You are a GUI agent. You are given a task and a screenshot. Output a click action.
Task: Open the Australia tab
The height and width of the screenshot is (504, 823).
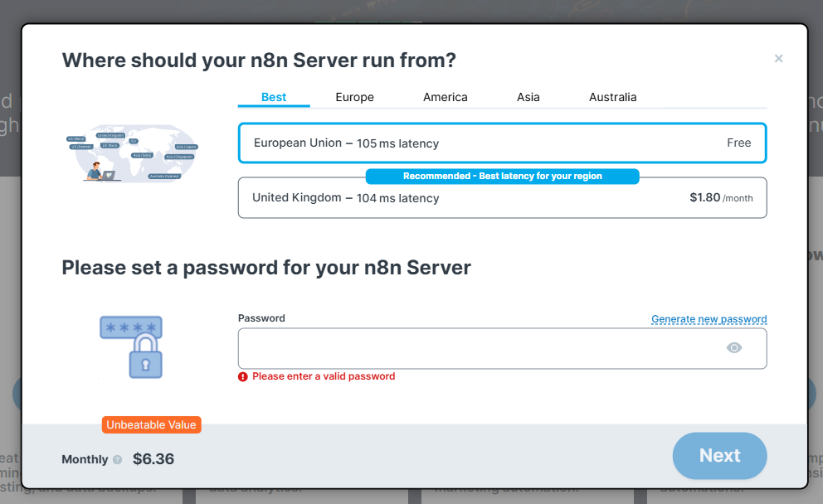tap(612, 97)
